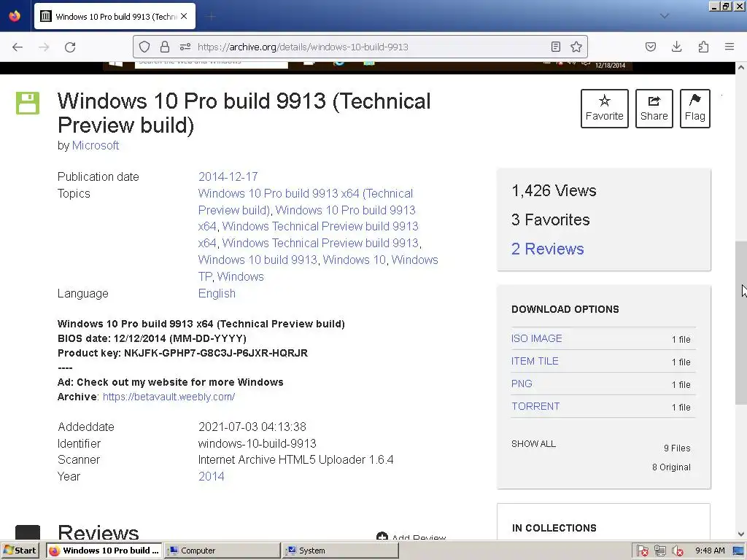Click the muted volume tray icon
747x560 pixels.
pyautogui.click(x=677, y=551)
